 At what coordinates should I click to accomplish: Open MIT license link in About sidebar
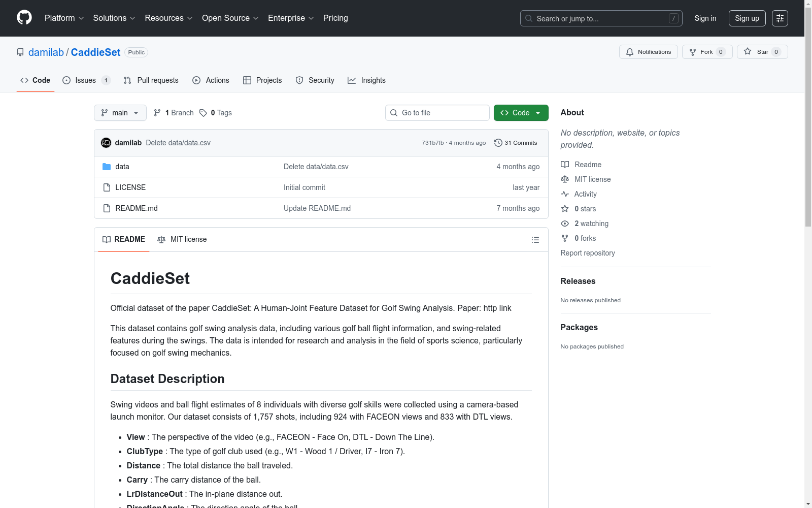586,179
